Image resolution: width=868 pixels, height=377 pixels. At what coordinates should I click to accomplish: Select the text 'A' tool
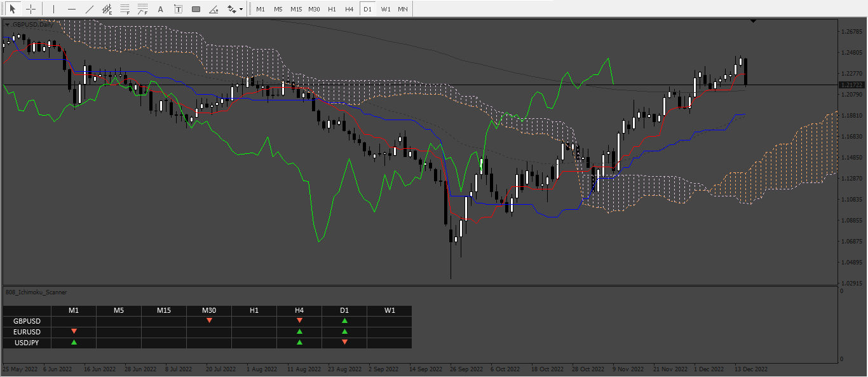[x=160, y=9]
